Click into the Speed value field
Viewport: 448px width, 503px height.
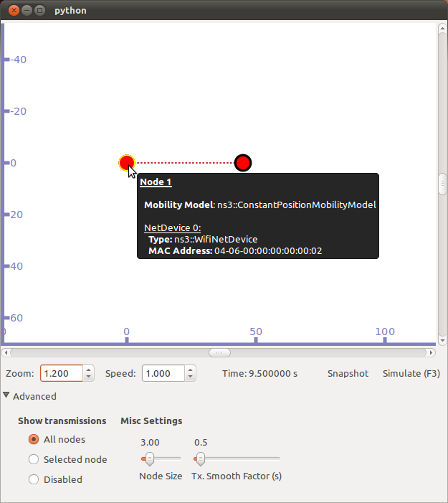pos(163,373)
